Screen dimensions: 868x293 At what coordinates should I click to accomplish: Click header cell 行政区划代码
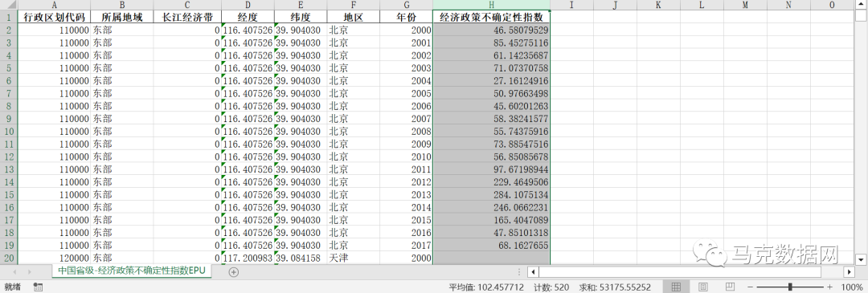(x=55, y=17)
